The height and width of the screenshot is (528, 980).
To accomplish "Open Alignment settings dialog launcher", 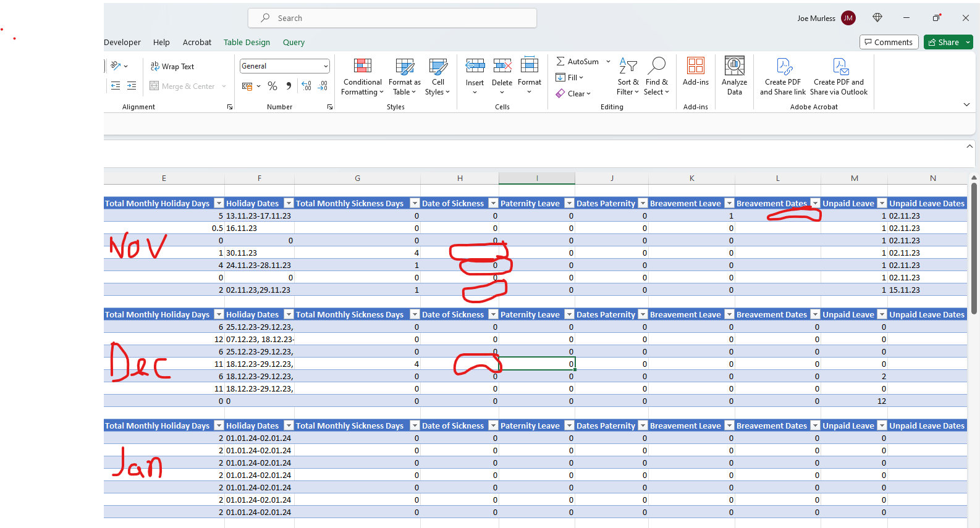I will (230, 107).
